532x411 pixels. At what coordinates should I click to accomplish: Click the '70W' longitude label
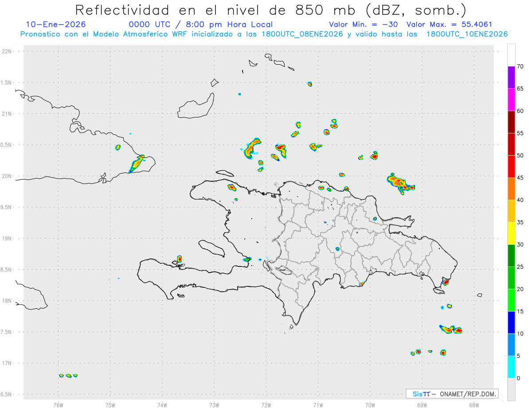(370, 405)
